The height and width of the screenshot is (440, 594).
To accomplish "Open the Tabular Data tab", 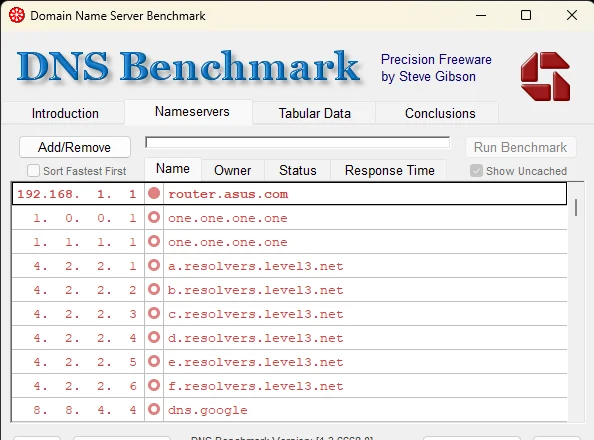I will (314, 113).
